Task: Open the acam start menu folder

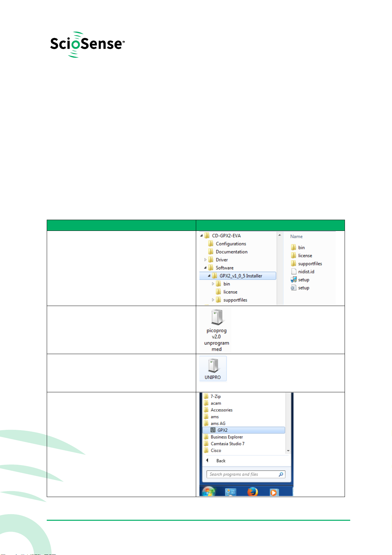Action: pos(212,403)
